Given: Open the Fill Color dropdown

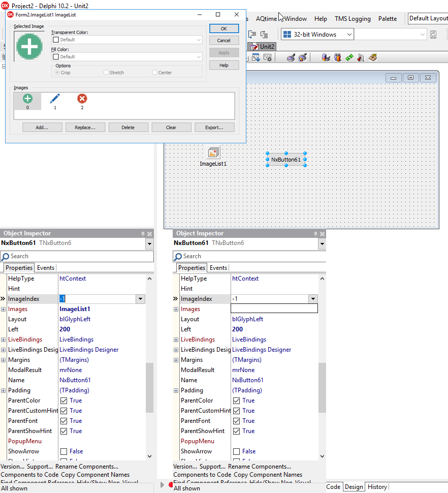Looking at the screenshot, I should (199, 56).
